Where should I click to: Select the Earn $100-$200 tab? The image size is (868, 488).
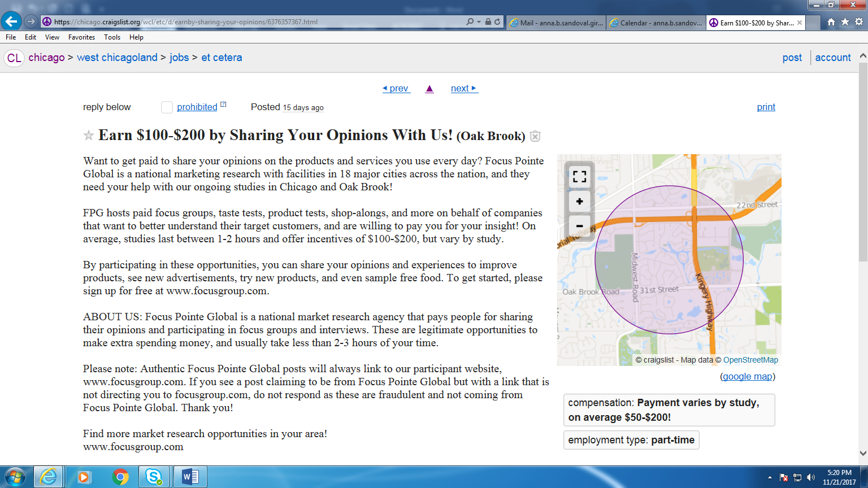[756, 23]
